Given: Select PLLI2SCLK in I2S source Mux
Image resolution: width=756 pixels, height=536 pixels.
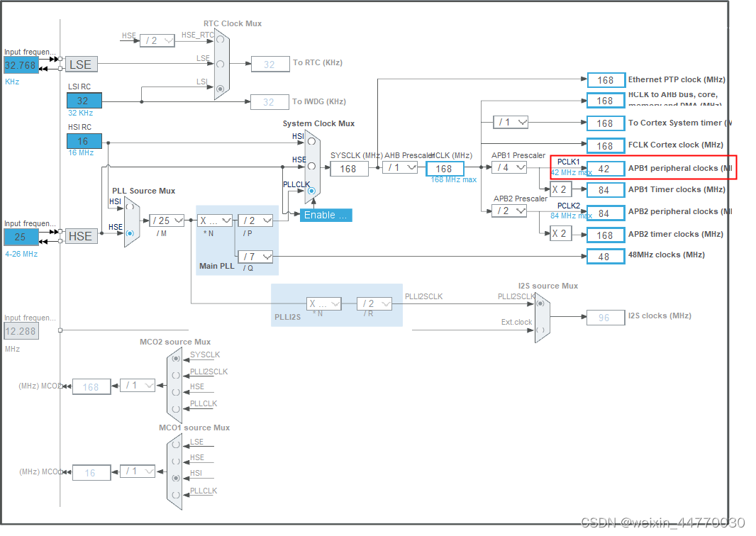Looking at the screenshot, I should point(540,303).
